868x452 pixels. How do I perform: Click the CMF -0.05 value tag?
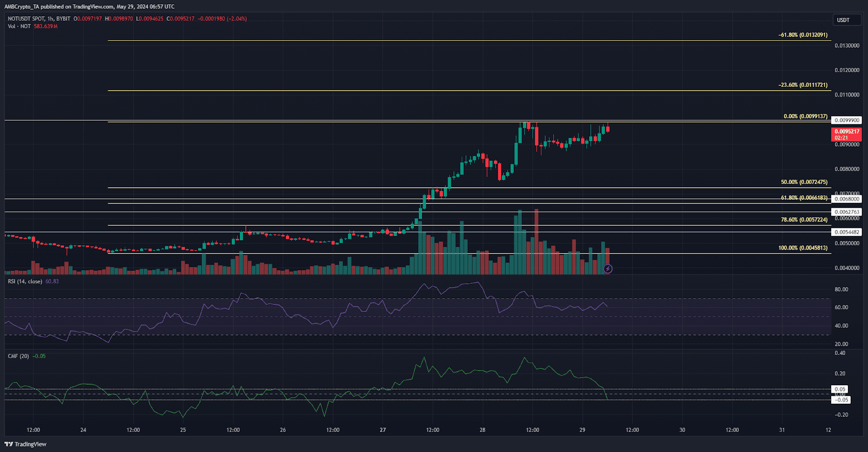pos(841,400)
